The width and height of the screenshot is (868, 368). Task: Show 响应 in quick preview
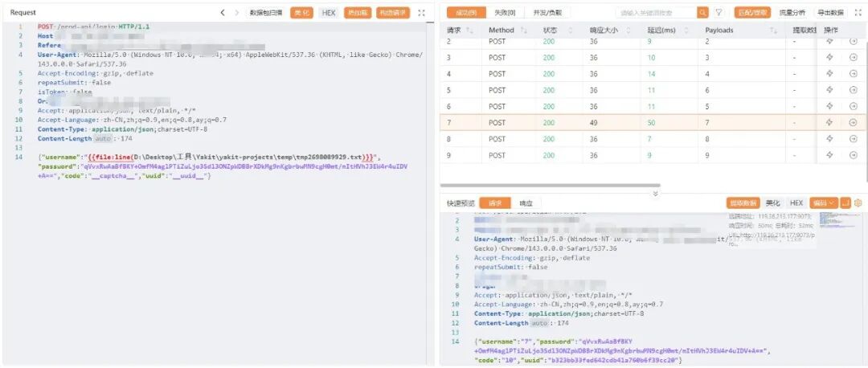pos(526,203)
